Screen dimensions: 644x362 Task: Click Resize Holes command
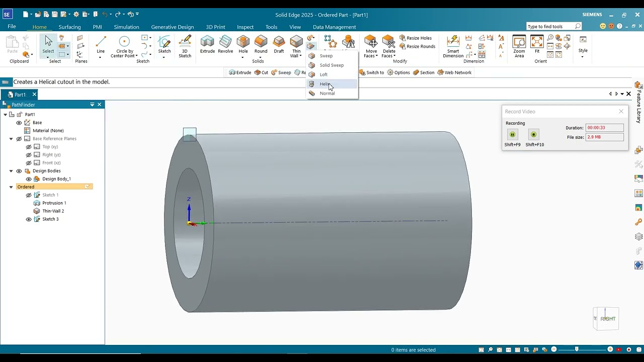point(416,38)
